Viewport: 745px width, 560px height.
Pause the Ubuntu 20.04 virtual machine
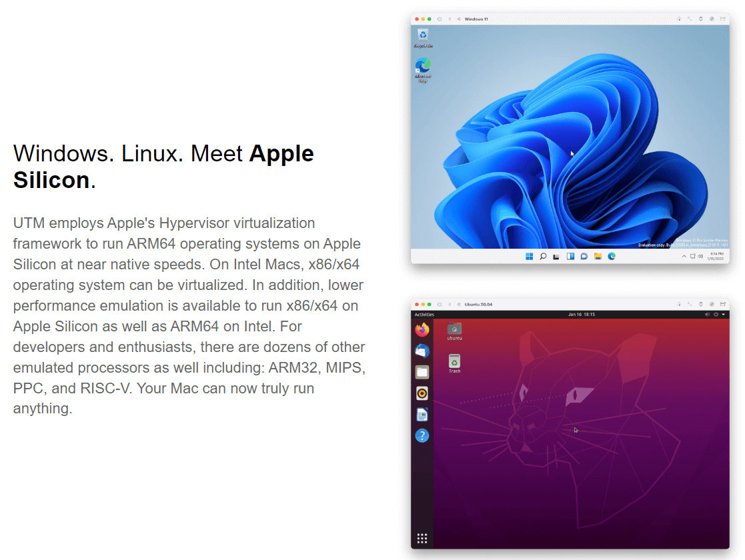click(x=450, y=304)
